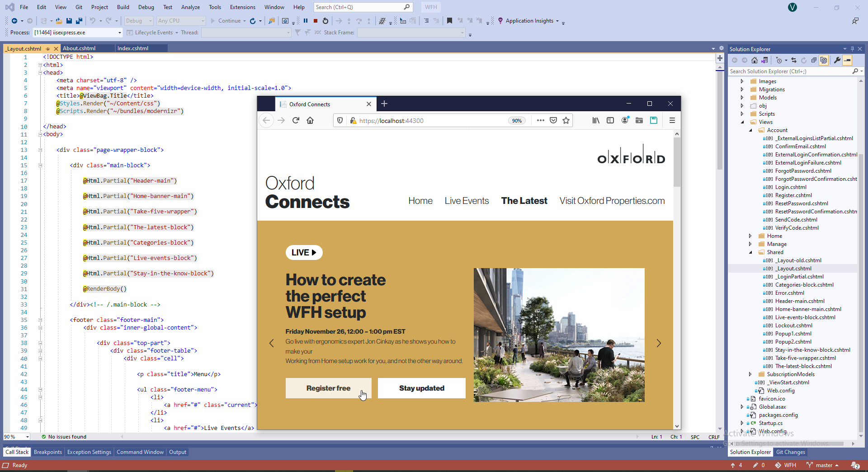Click the LIVE play button on banner
Image resolution: width=868 pixels, height=472 pixels.
coord(304,252)
